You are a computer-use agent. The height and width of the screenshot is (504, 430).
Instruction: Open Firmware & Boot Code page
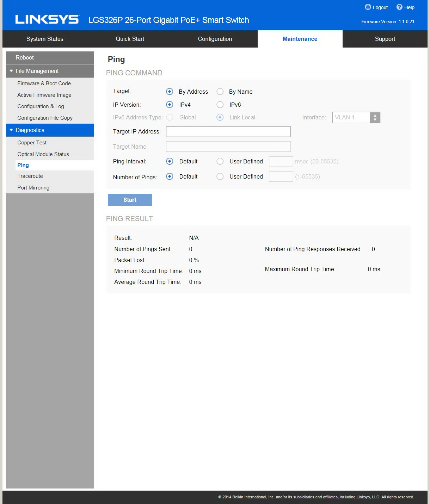click(x=44, y=83)
